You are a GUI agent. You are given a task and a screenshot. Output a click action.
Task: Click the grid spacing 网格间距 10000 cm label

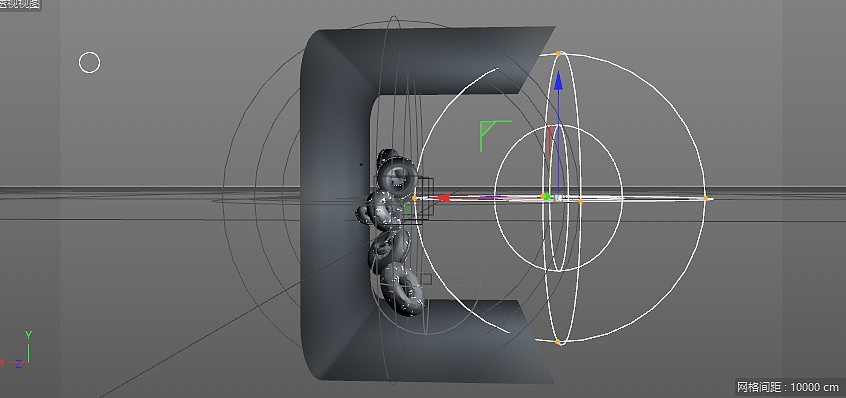point(788,387)
